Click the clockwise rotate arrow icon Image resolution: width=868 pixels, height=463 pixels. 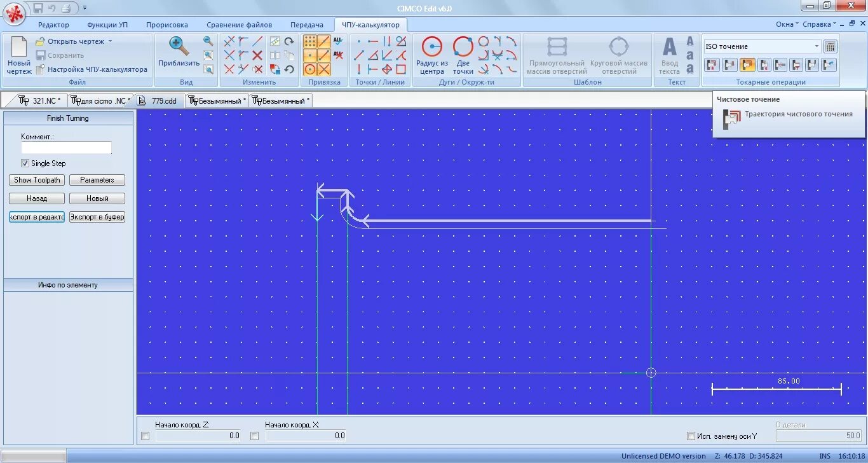coord(289,41)
